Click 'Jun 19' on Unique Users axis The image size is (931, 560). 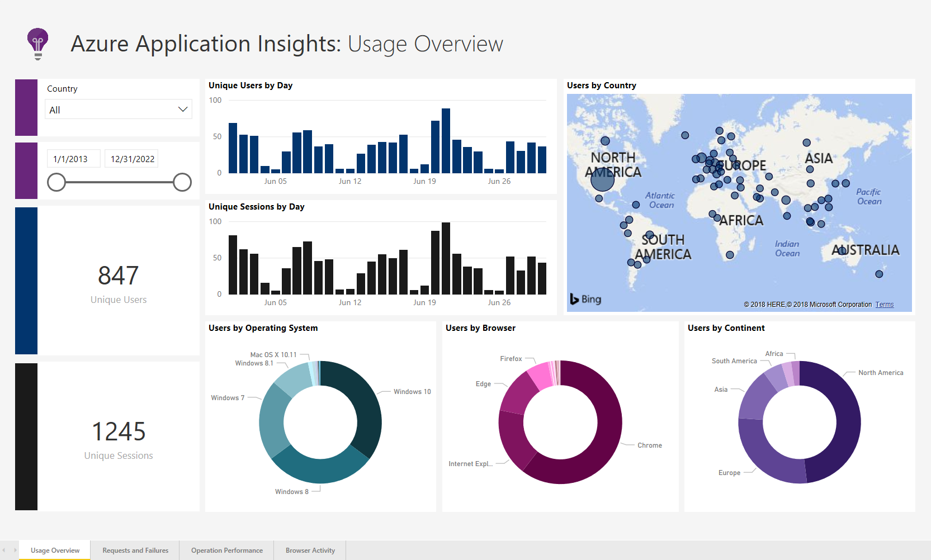424,181
